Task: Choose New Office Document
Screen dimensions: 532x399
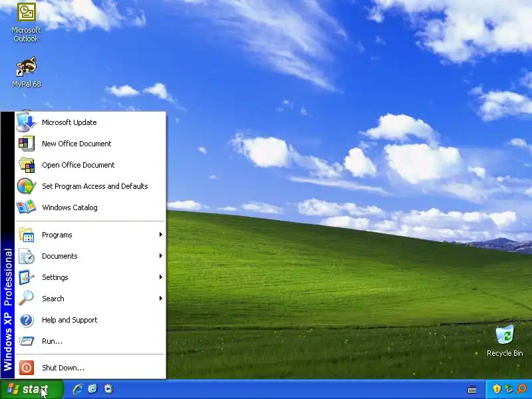Action: pyautogui.click(x=90, y=144)
